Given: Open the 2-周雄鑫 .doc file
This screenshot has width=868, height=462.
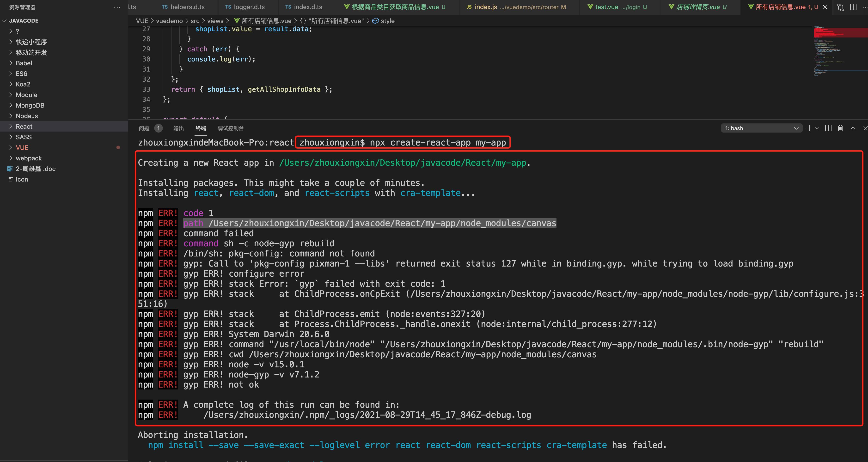Looking at the screenshot, I should (x=64, y=169).
